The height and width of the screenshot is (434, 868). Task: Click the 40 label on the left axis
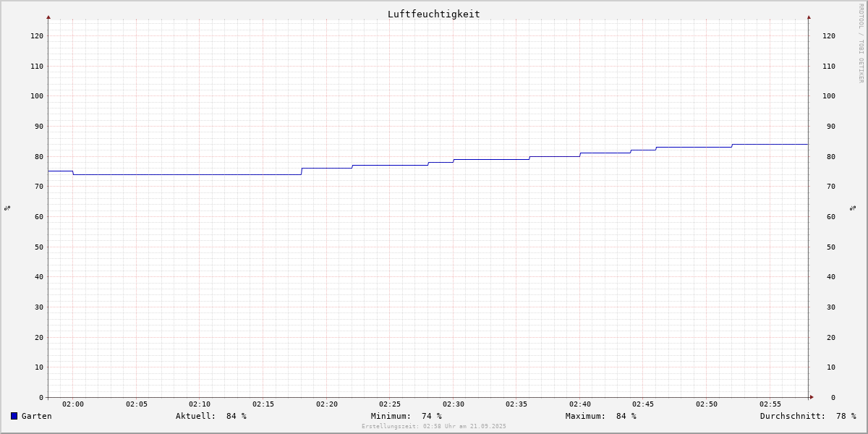pyautogui.click(x=39, y=276)
